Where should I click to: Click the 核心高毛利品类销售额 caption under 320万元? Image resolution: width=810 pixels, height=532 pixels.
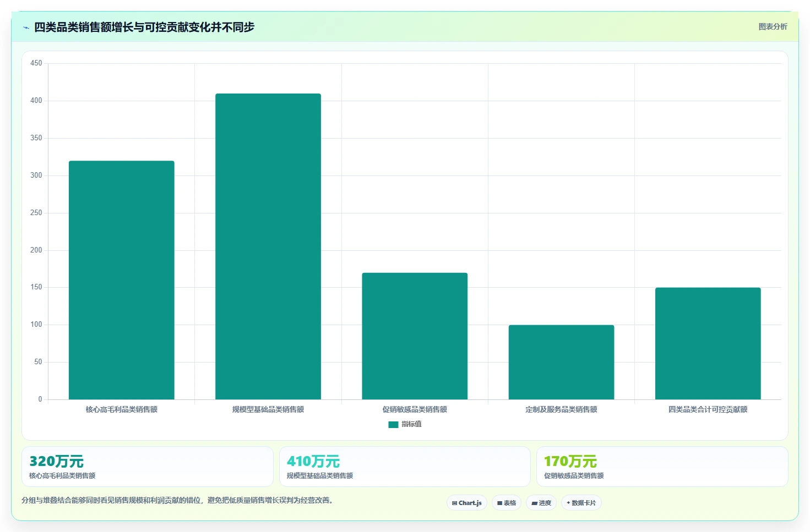(x=62, y=476)
